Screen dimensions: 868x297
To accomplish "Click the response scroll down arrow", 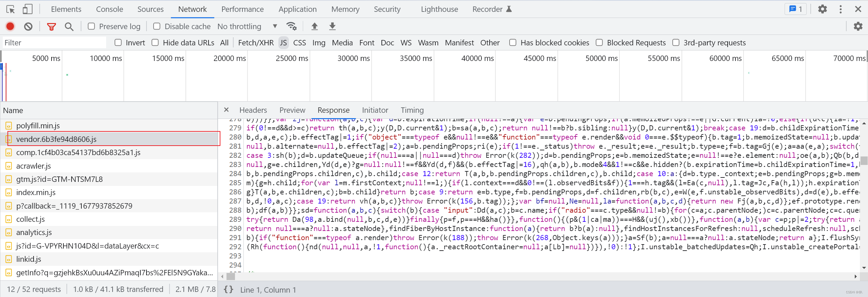I will click(864, 268).
